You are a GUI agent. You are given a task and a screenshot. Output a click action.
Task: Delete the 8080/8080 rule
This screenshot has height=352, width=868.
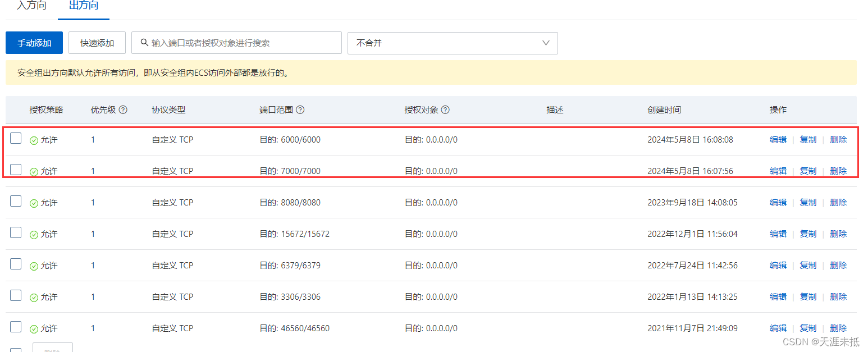point(838,203)
